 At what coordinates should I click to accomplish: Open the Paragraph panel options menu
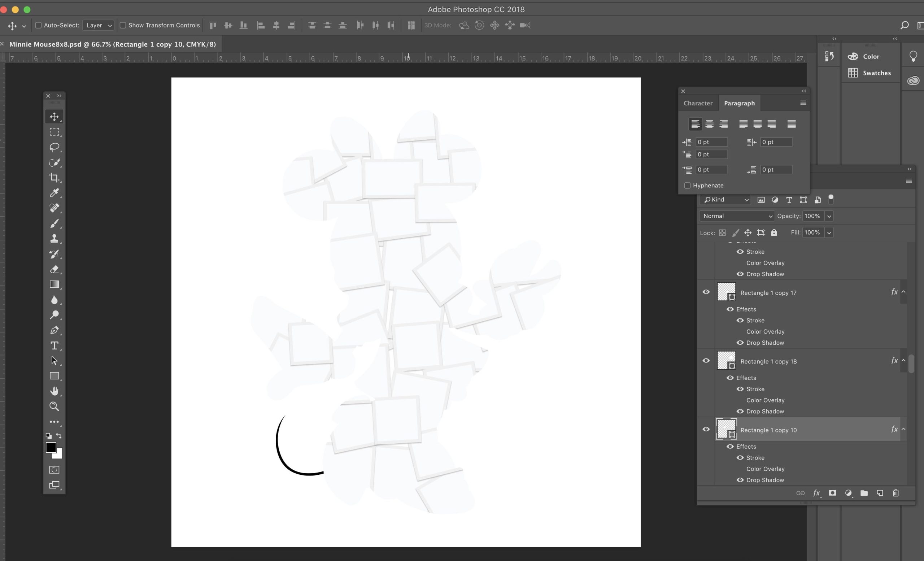click(x=803, y=103)
